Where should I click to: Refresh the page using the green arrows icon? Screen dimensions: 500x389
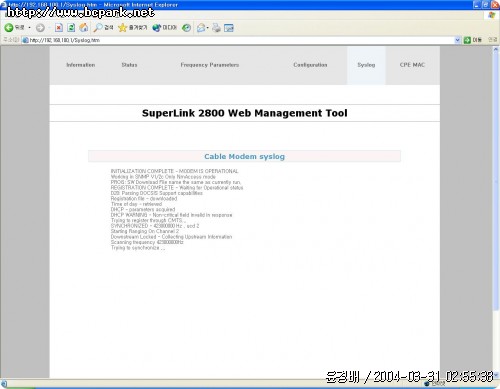click(x=71, y=28)
